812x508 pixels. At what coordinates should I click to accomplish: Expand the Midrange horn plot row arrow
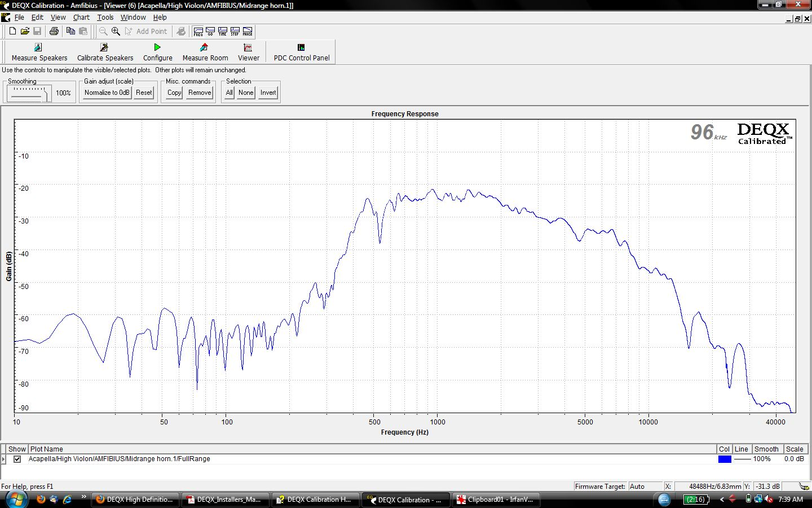click(x=4, y=459)
